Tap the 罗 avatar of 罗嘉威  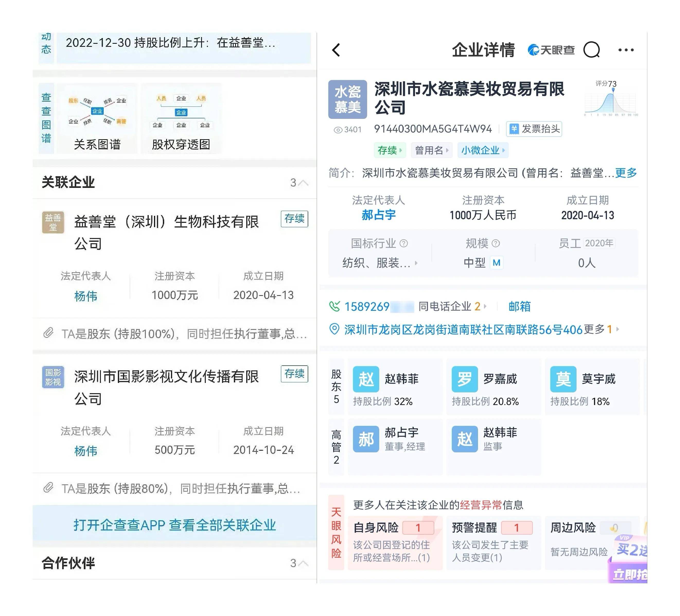click(x=465, y=379)
